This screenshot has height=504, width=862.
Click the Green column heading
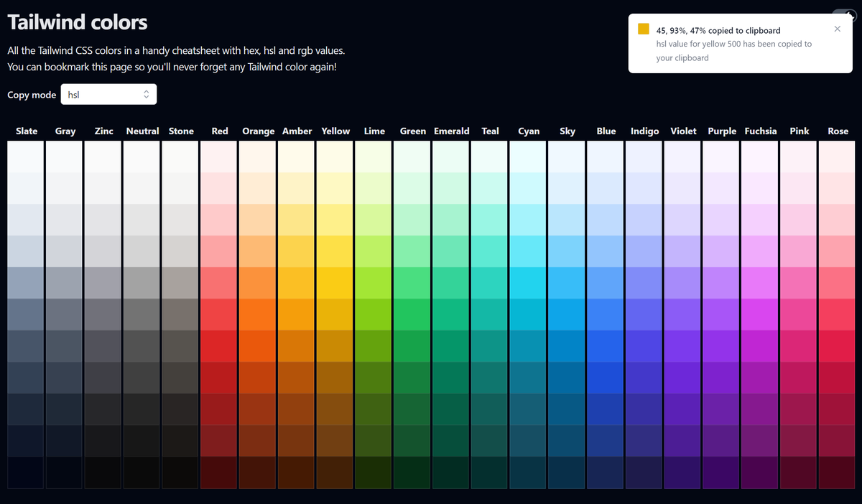pyautogui.click(x=413, y=131)
